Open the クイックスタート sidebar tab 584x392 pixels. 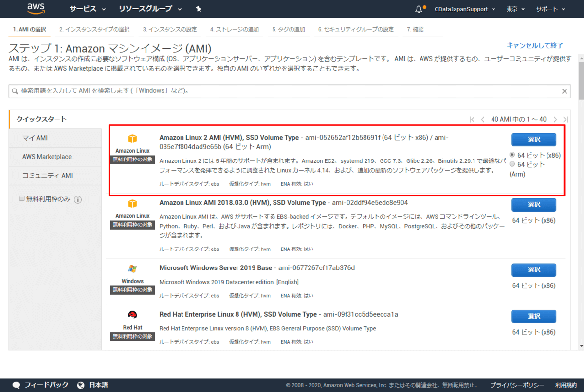click(x=55, y=119)
